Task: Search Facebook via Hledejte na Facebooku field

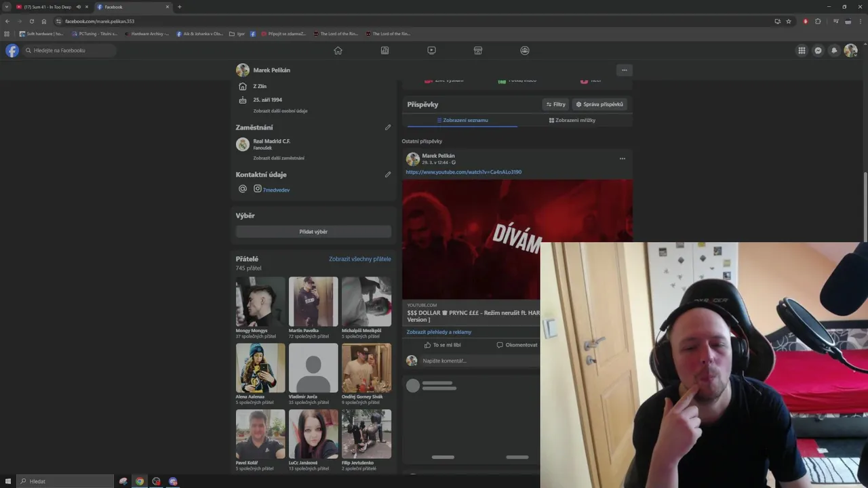Action: pos(69,50)
